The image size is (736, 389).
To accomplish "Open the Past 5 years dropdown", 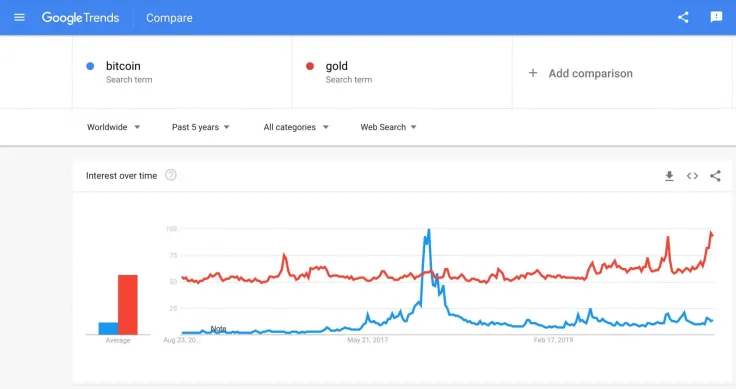I will coord(200,127).
